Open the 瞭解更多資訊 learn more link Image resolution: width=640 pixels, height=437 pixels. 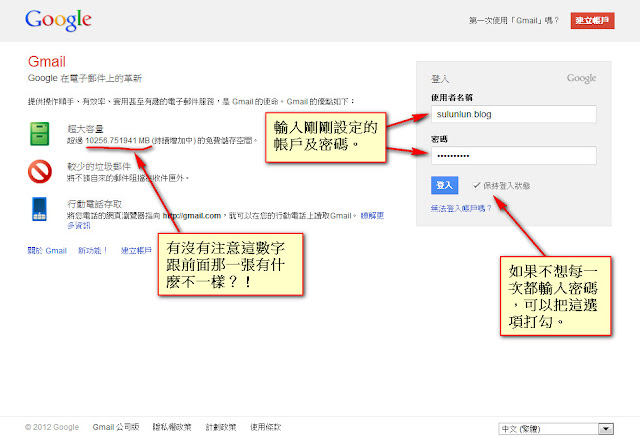point(372,215)
